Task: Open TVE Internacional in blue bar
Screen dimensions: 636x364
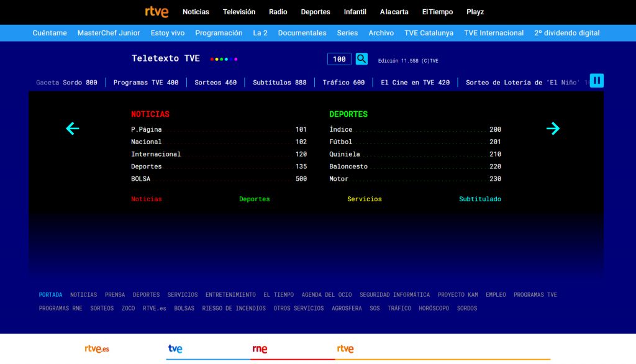Action: [494, 33]
